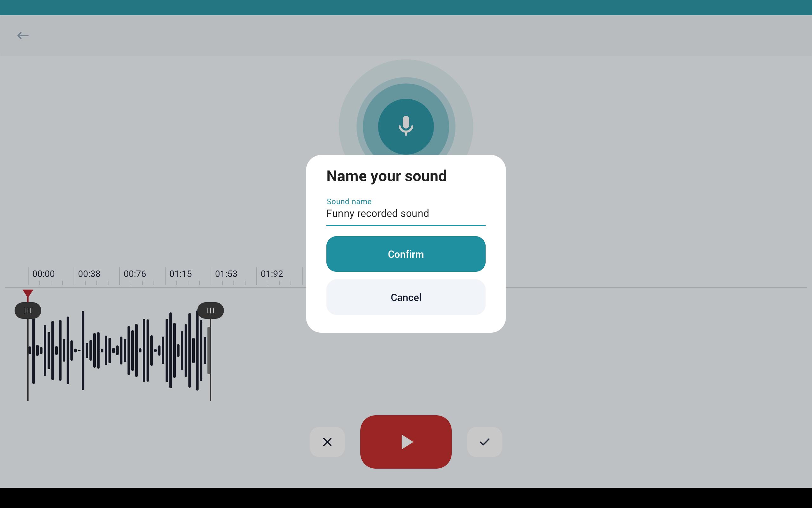Image resolution: width=812 pixels, height=508 pixels.
Task: Click the 01:15 timeline label
Action: pos(180,274)
